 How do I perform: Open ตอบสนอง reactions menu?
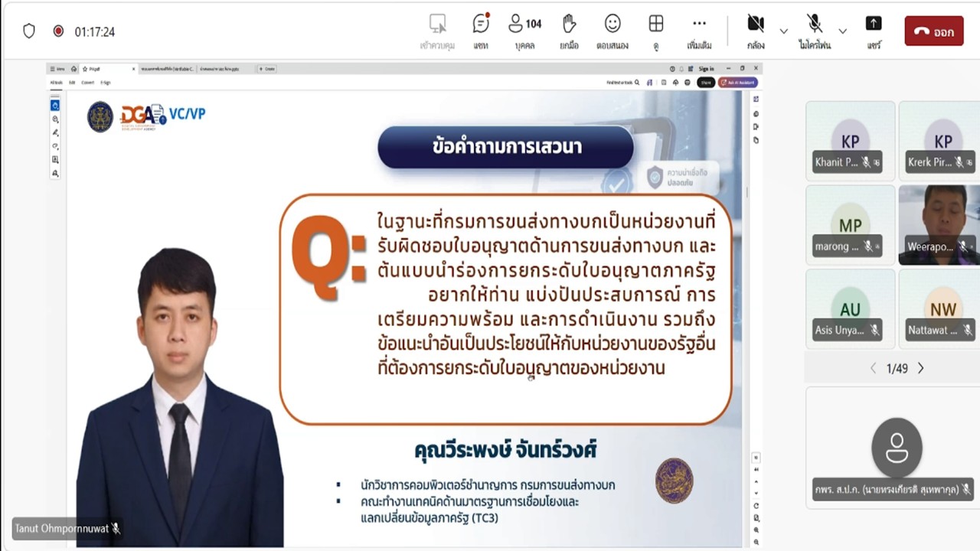tap(612, 31)
